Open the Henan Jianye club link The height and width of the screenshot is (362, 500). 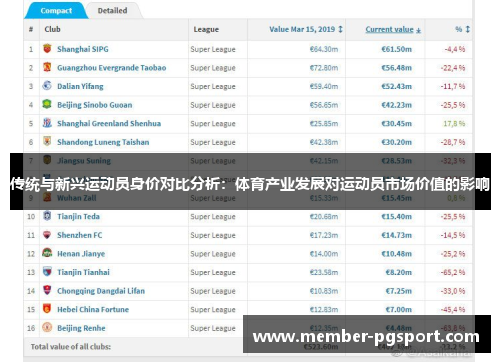tap(81, 254)
